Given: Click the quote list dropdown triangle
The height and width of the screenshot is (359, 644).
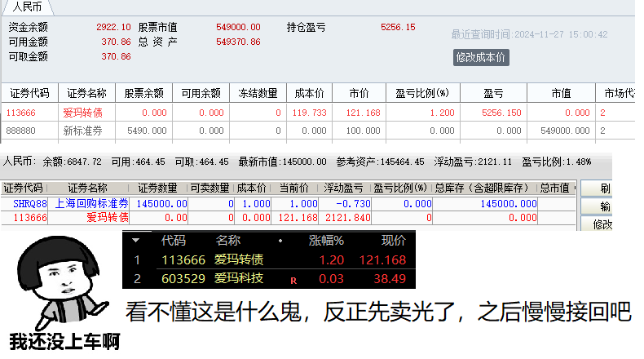Looking at the screenshot, I should point(135,241).
